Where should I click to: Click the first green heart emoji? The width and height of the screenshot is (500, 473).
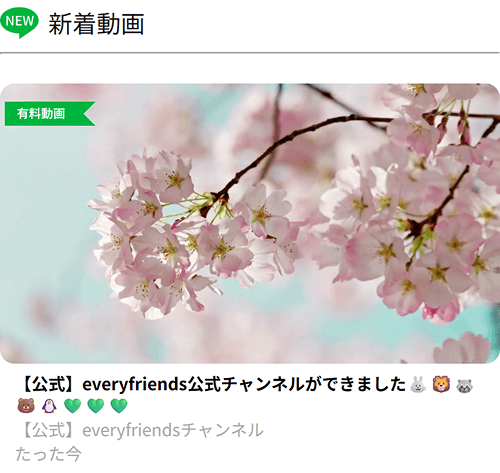tap(72, 406)
